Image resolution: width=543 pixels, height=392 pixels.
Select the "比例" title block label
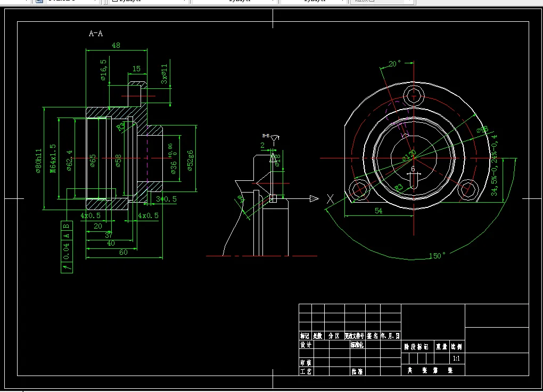pyautogui.click(x=456, y=347)
